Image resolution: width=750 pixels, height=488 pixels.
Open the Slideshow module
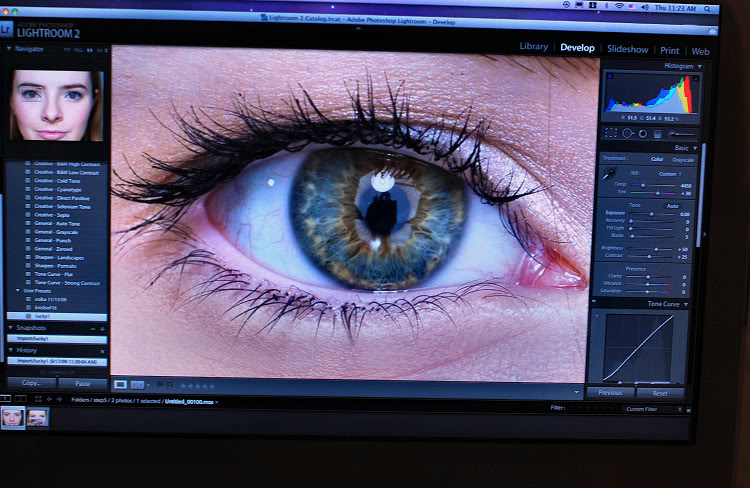point(628,49)
